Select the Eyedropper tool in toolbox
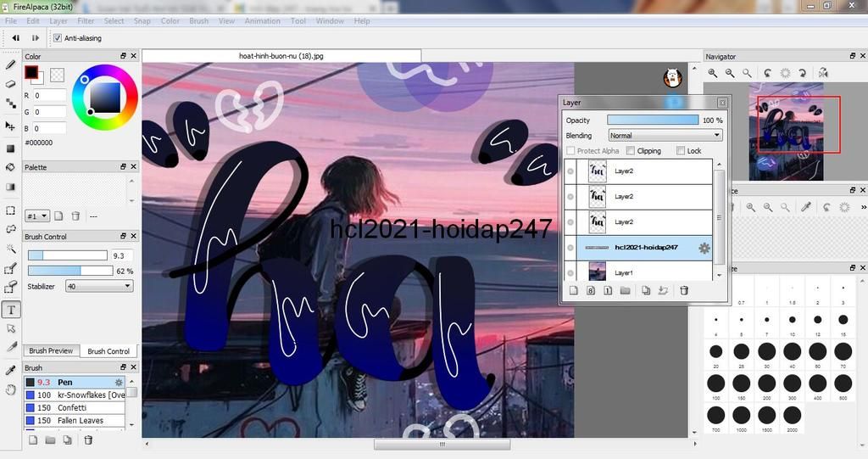The width and height of the screenshot is (868, 459). (10, 370)
